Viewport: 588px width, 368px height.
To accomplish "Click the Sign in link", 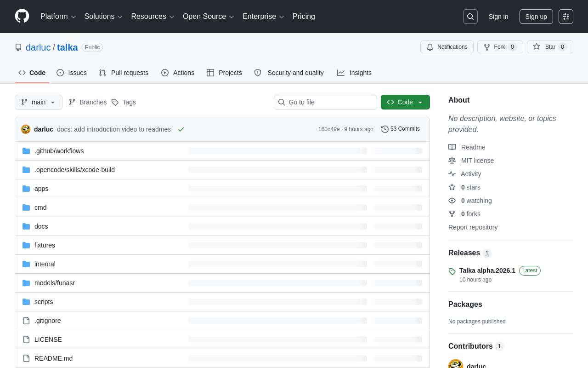I will (x=498, y=17).
